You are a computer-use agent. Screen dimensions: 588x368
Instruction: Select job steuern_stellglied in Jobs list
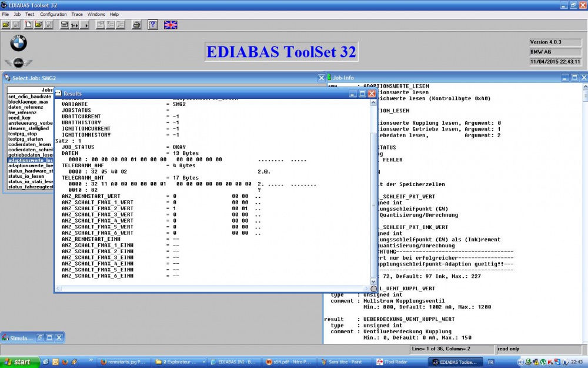[30, 128]
